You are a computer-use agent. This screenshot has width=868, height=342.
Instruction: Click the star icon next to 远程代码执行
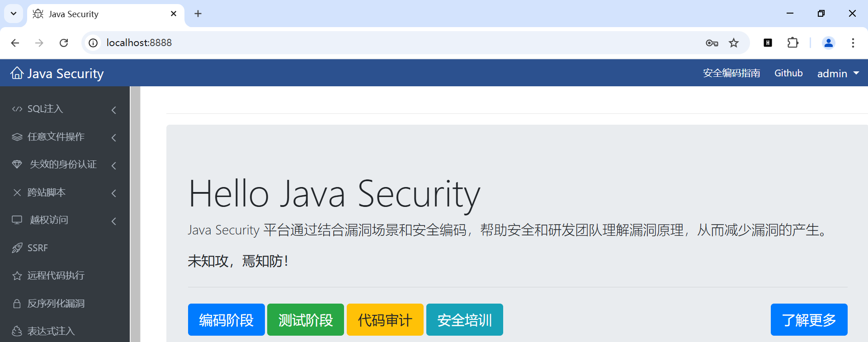17,276
